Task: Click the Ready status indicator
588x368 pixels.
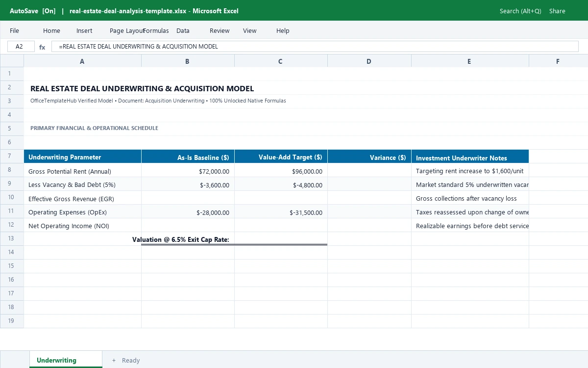Action: click(x=131, y=360)
